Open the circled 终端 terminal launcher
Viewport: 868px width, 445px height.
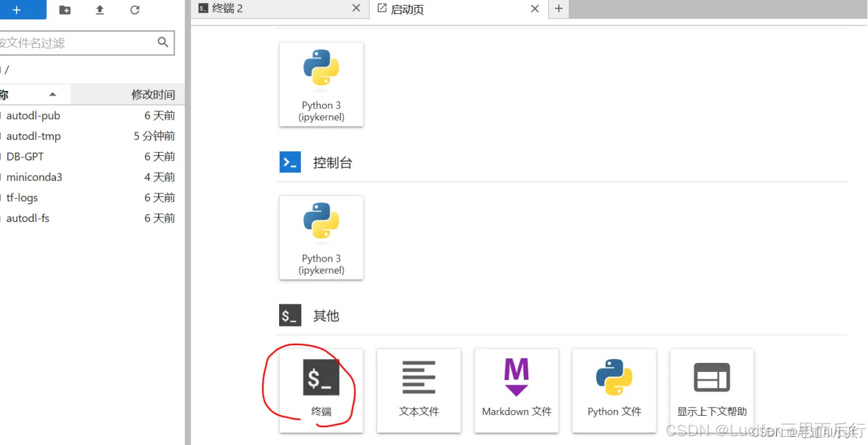321,390
